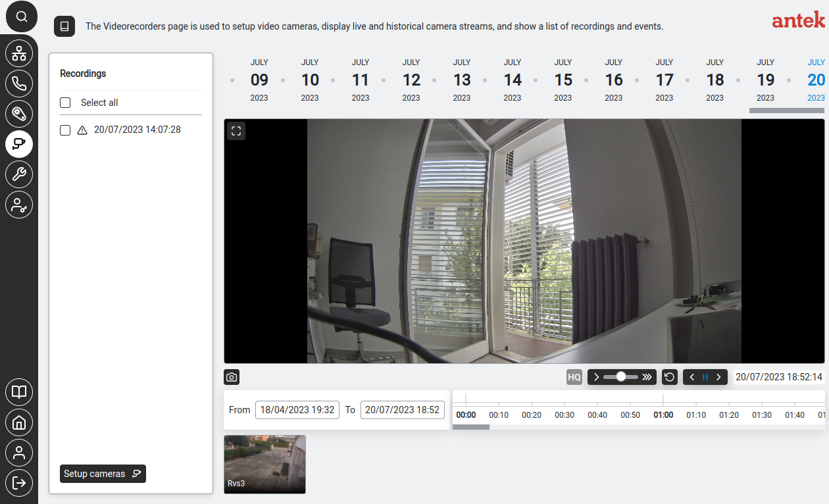
Task: Toggle HQ video quality
Action: pyautogui.click(x=574, y=377)
